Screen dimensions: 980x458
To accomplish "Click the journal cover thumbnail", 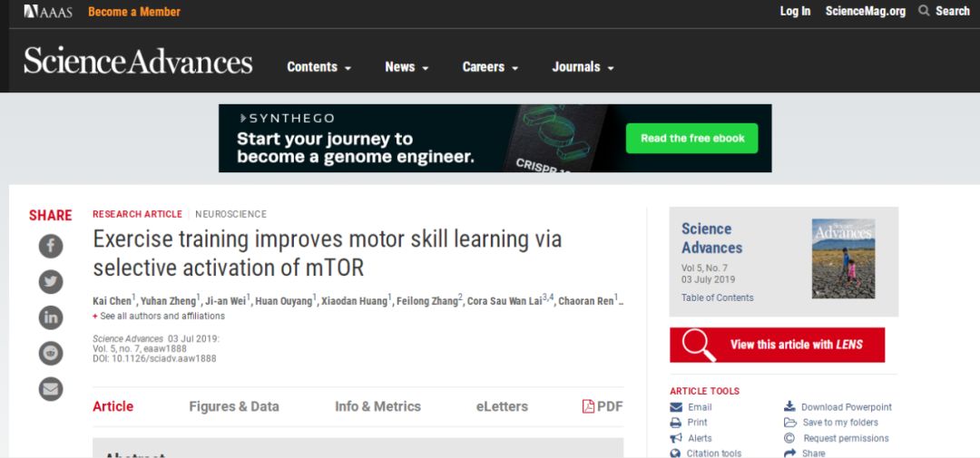I will [x=843, y=258].
